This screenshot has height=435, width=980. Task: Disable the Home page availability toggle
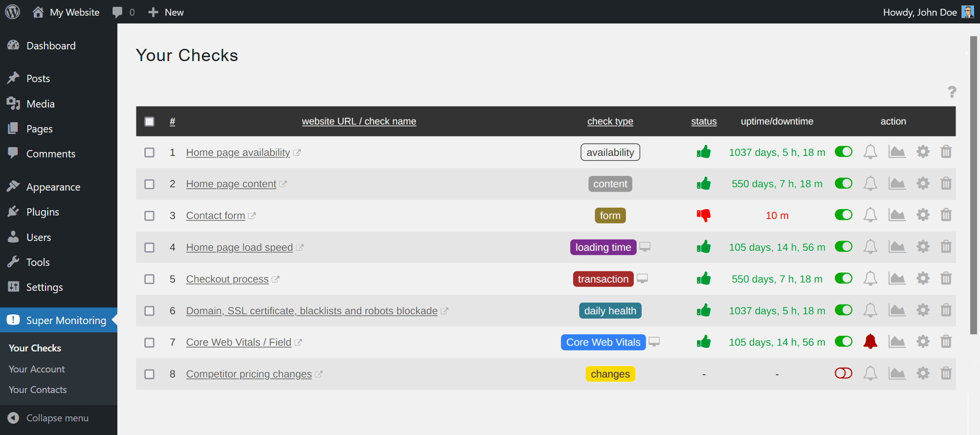tap(844, 152)
